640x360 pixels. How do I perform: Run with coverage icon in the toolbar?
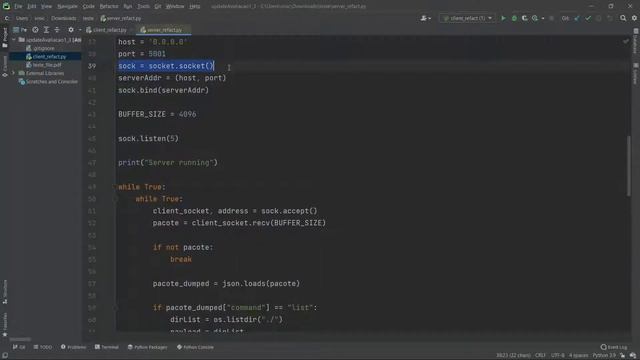pos(524,18)
